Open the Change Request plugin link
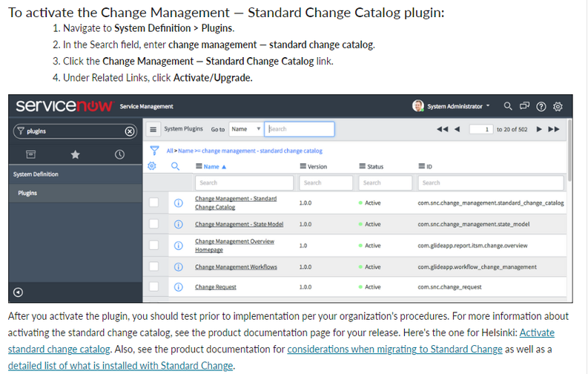The width and height of the screenshot is (588, 374). tap(215, 287)
